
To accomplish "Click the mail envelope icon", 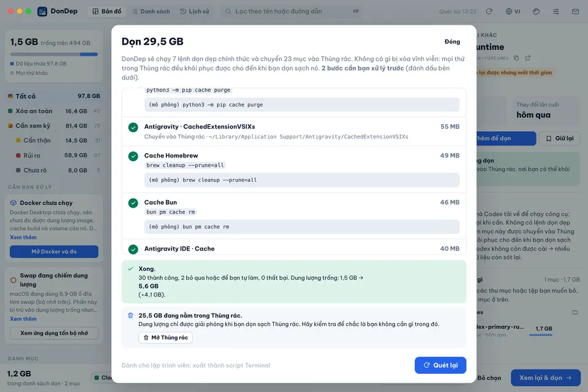I will 575,11.
